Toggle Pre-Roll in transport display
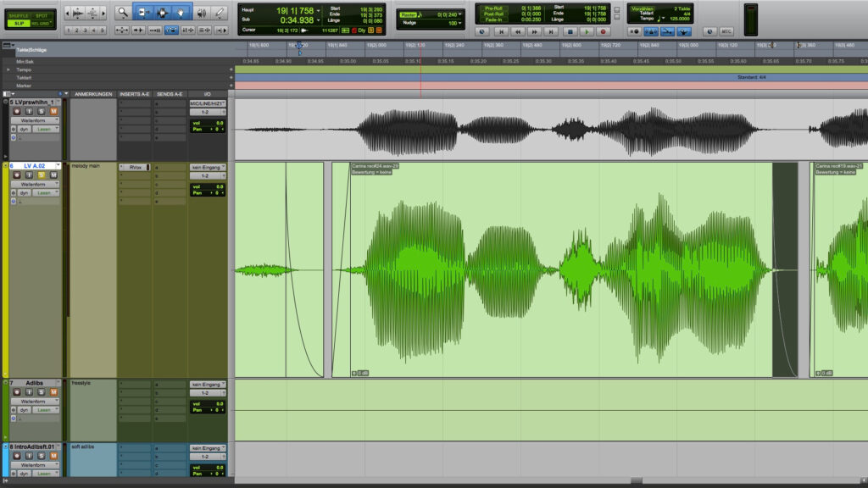Image resolution: width=868 pixels, height=488 pixels. point(492,8)
